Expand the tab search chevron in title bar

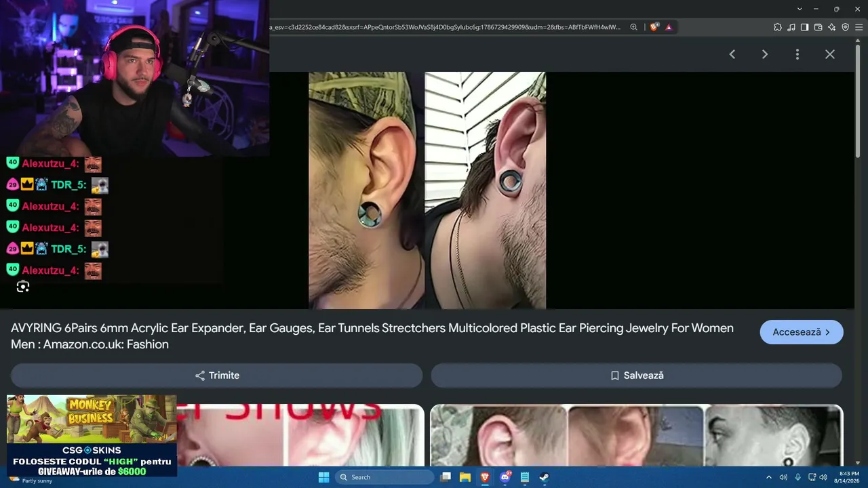(800, 9)
